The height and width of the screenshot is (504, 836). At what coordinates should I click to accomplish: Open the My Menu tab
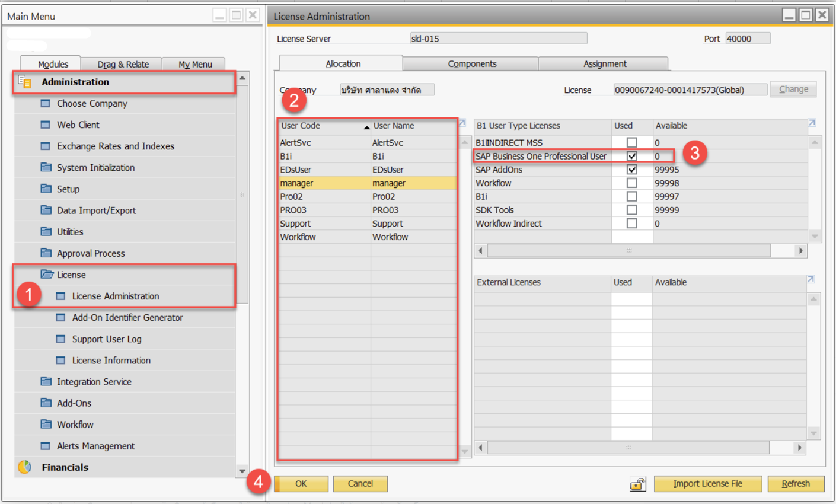[x=195, y=63]
